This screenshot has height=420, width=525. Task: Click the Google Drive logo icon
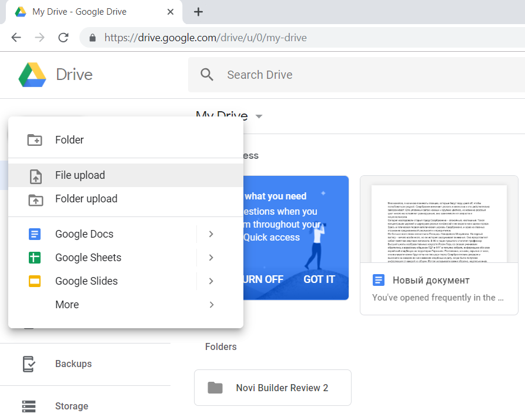tap(32, 75)
